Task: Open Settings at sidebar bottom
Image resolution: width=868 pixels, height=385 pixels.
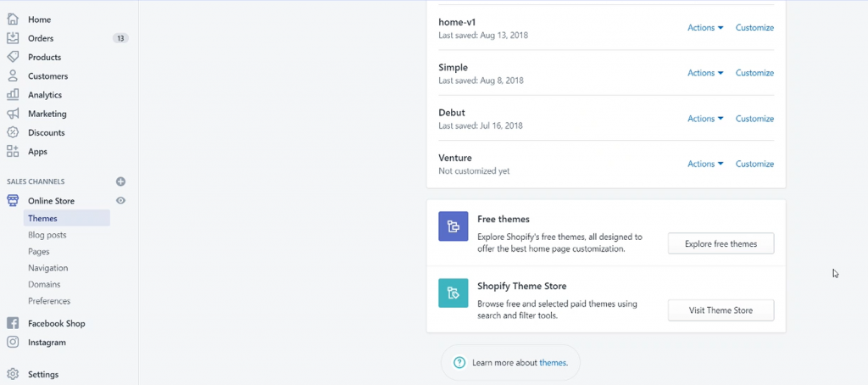Action: (42, 374)
